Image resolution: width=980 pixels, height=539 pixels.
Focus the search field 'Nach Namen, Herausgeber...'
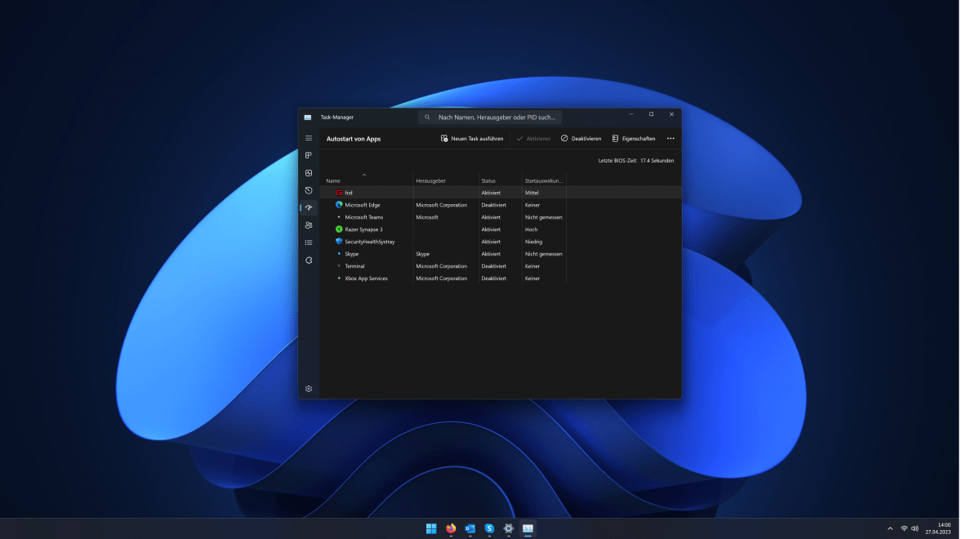point(490,117)
